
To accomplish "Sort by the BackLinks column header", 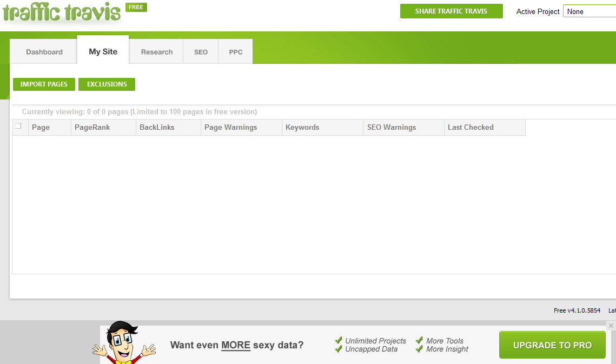I will (x=169, y=127).
